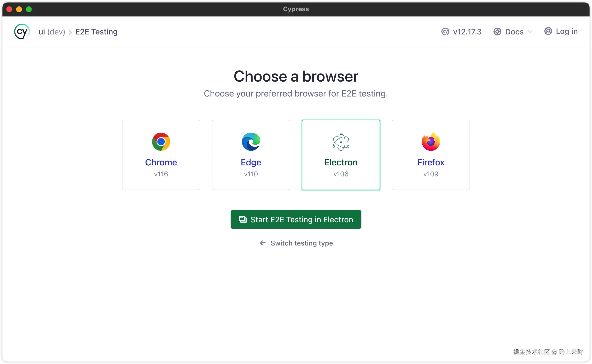Click the Log in user avatar icon
Viewport: 592px width, 364px height.
tap(548, 31)
